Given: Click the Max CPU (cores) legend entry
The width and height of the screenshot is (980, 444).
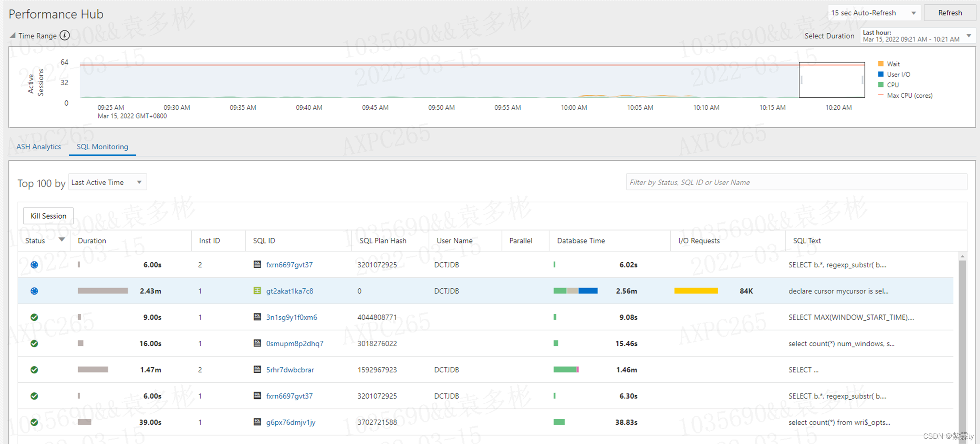Looking at the screenshot, I should coord(905,95).
